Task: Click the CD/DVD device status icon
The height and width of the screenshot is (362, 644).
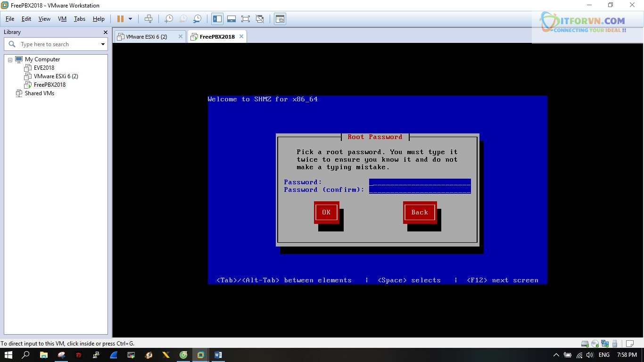Action: 595,344
